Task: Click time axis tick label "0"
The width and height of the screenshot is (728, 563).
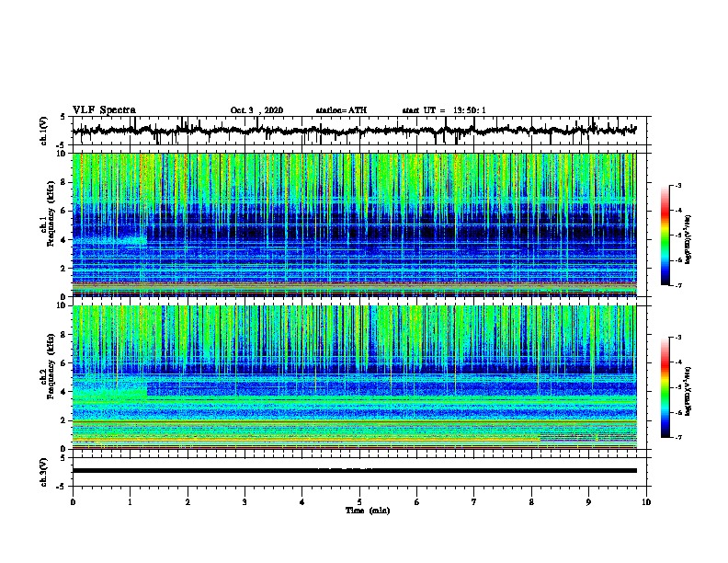Action: tap(73, 502)
